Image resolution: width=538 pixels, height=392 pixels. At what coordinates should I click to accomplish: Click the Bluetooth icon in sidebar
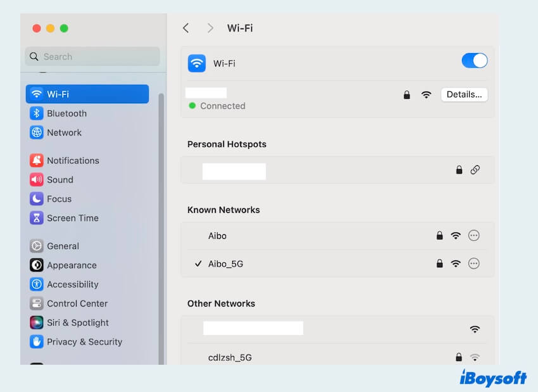coord(37,113)
